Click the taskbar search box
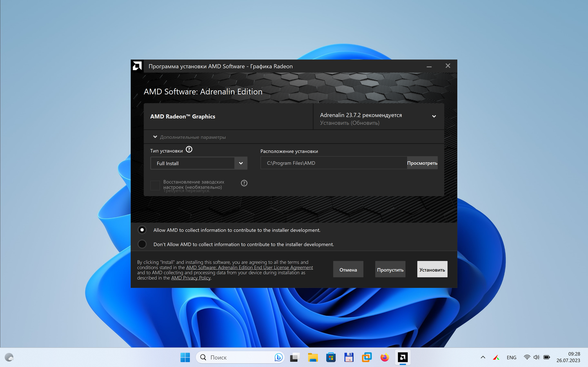Viewport: 588px width, 367px height. pyautogui.click(x=240, y=357)
